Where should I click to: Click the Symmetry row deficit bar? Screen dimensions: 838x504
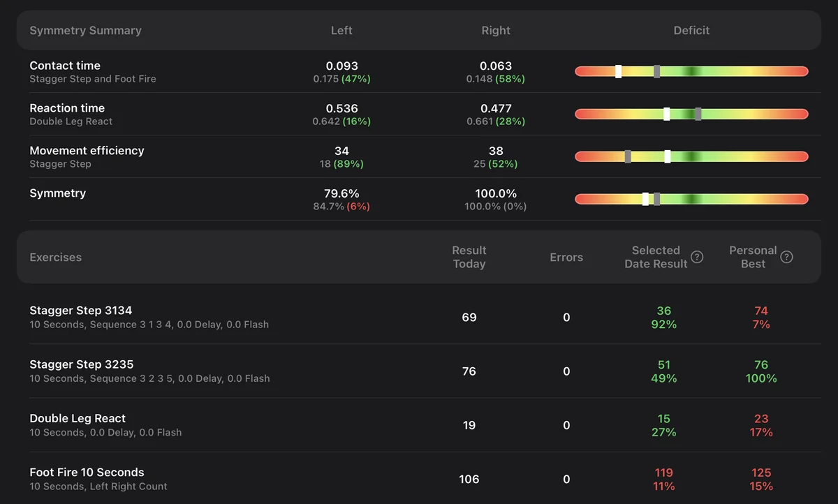click(691, 199)
